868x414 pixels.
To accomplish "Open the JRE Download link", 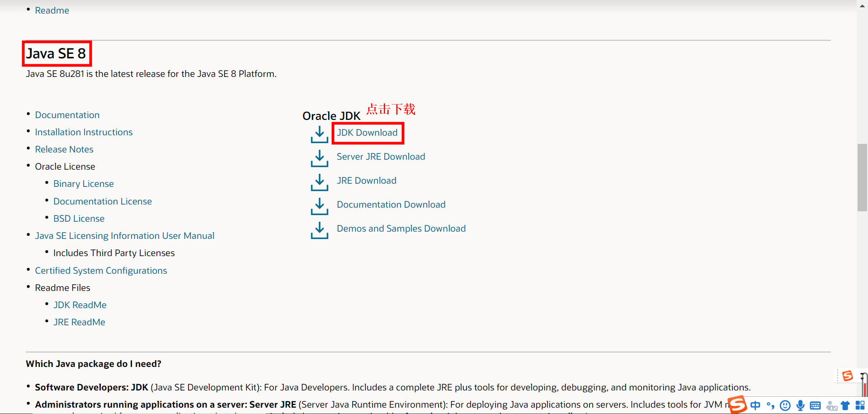I will point(366,181).
